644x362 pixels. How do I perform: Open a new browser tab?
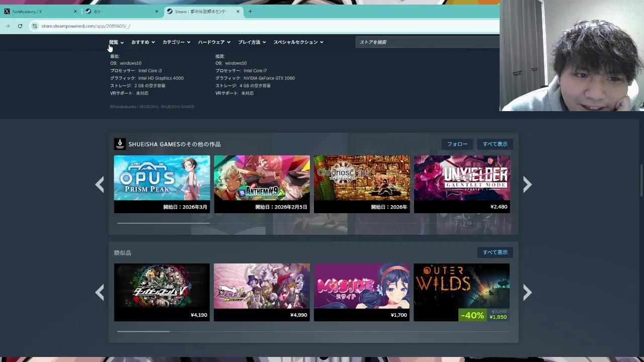point(250,12)
